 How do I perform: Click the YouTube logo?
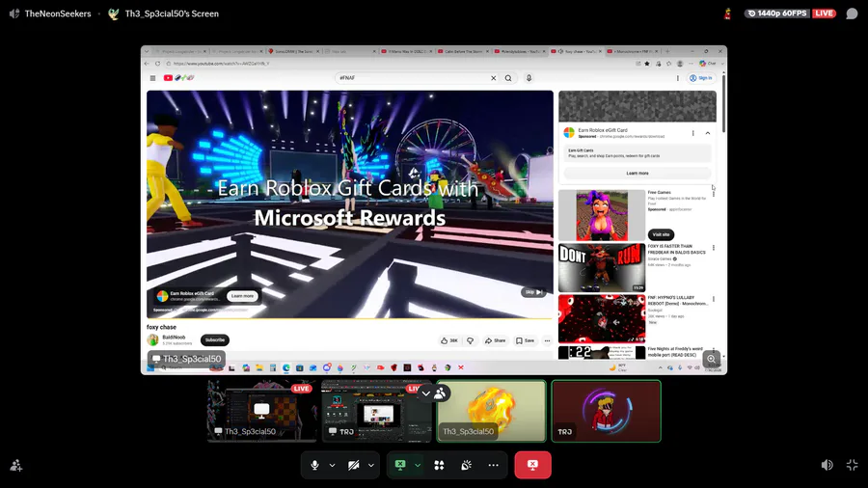(x=177, y=78)
